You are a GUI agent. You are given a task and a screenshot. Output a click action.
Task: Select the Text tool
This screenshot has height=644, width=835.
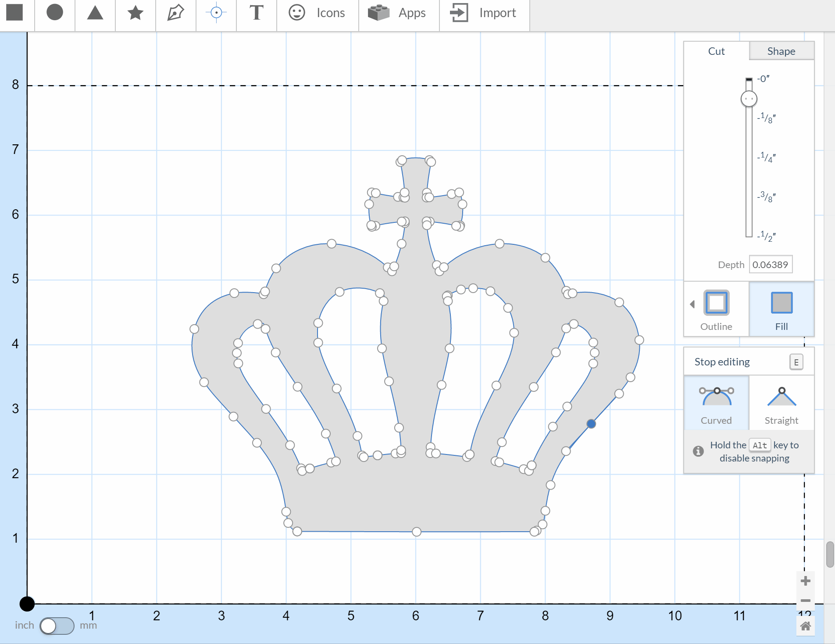coord(256,13)
